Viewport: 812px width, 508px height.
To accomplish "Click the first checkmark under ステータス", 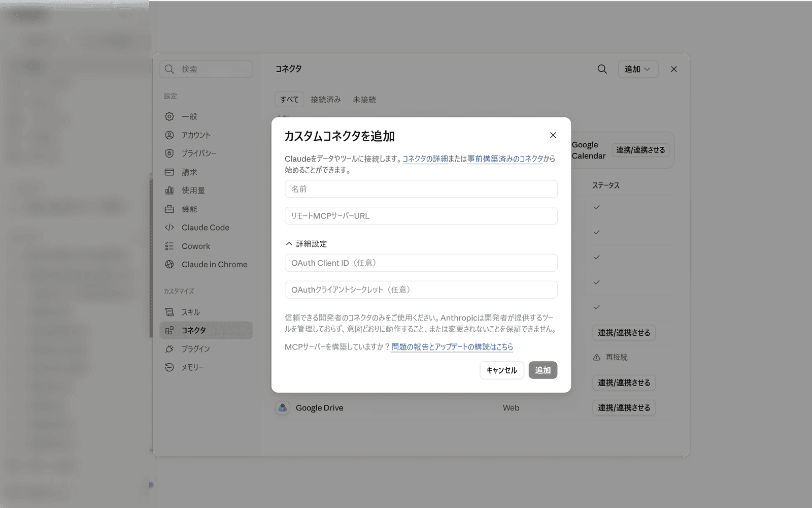I will click(x=597, y=207).
